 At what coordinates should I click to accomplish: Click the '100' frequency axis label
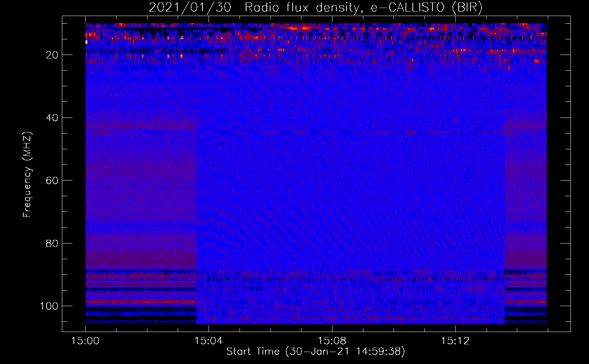click(x=49, y=306)
